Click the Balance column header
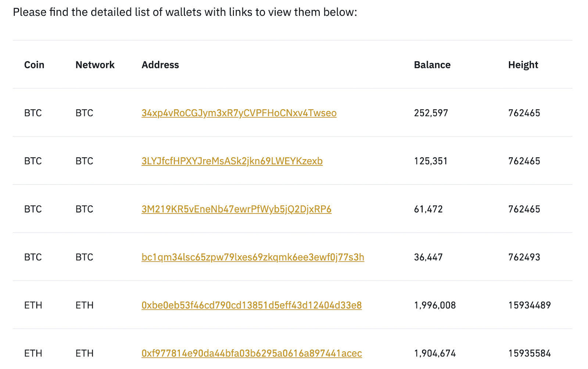Viewport: 588px width, 369px height. (432, 65)
